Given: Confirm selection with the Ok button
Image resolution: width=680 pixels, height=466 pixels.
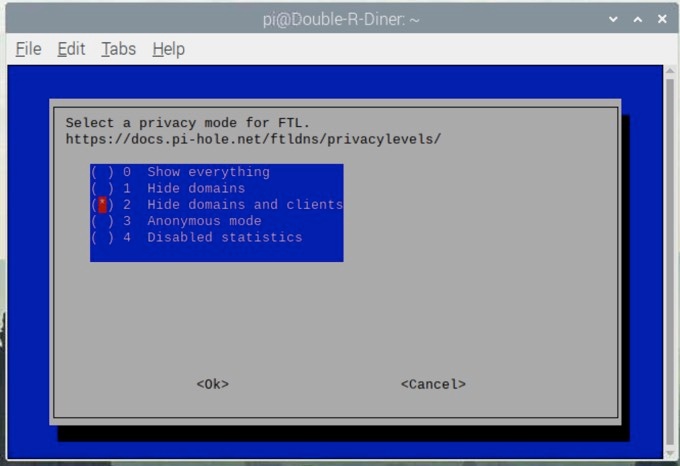Looking at the screenshot, I should [x=212, y=384].
